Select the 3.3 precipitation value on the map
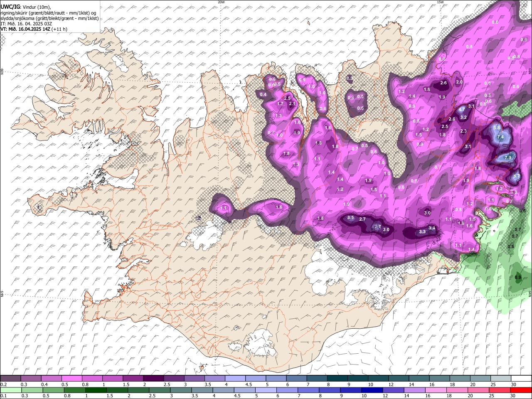Image resolution: width=532 pixels, height=399 pixels. 422,232
